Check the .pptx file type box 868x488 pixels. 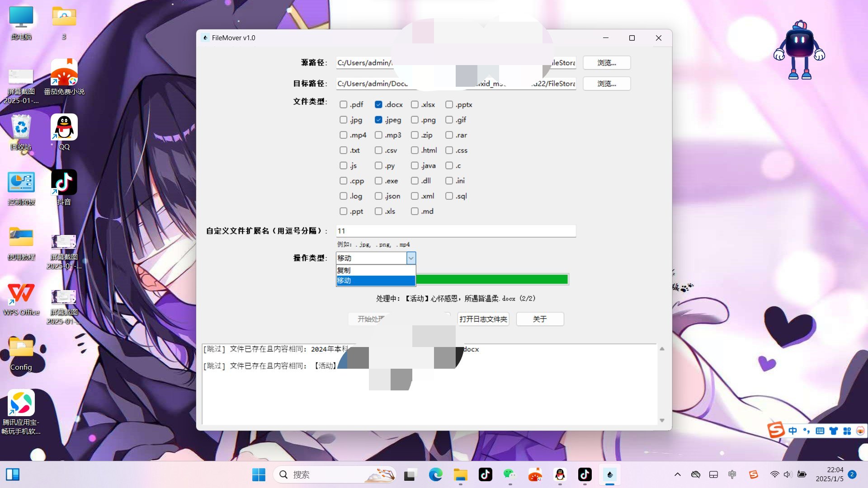pyautogui.click(x=449, y=104)
